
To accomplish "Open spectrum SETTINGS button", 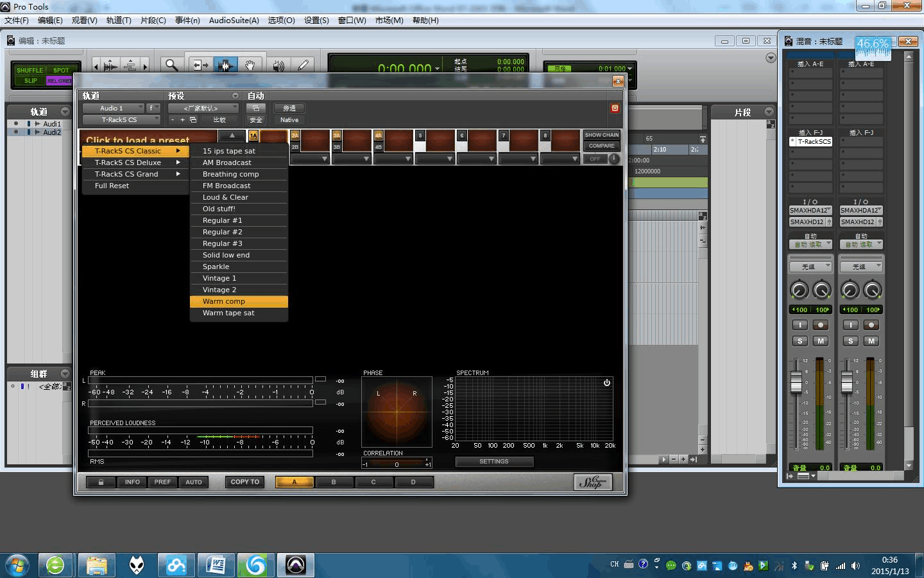I will [x=494, y=462].
